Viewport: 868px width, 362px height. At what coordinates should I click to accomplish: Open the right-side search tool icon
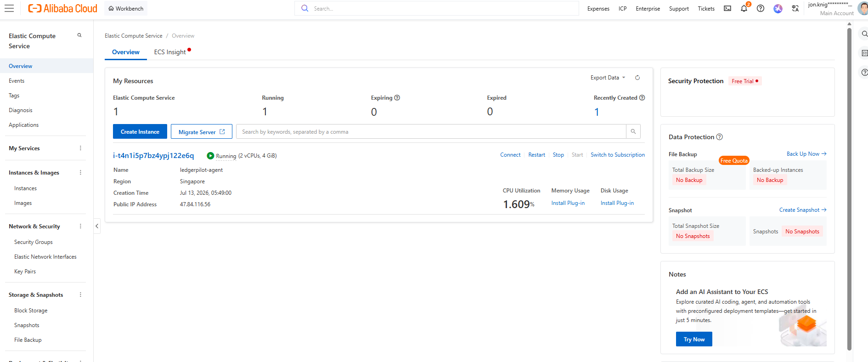[864, 34]
